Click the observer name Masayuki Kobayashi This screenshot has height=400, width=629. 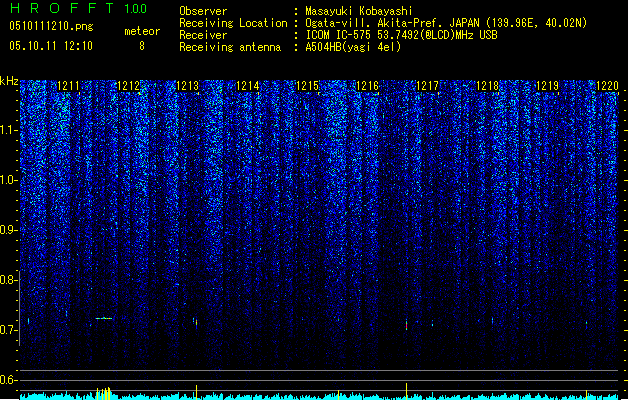pos(359,11)
